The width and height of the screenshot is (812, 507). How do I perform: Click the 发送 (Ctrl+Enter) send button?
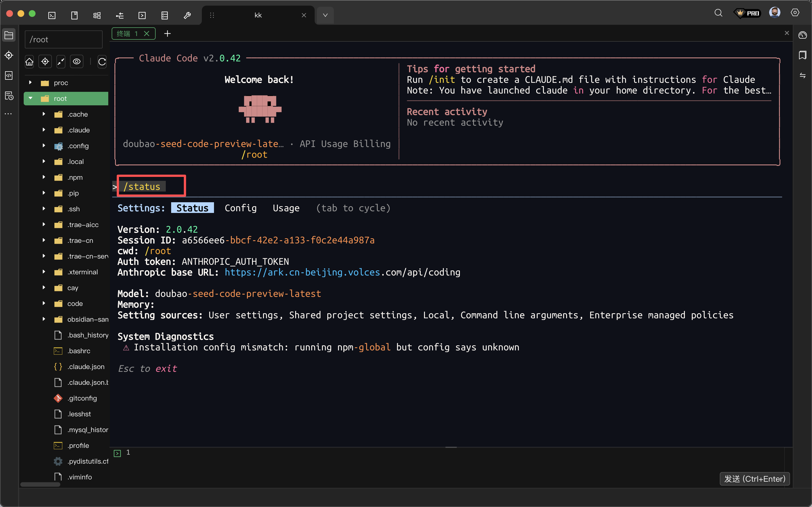point(754,479)
